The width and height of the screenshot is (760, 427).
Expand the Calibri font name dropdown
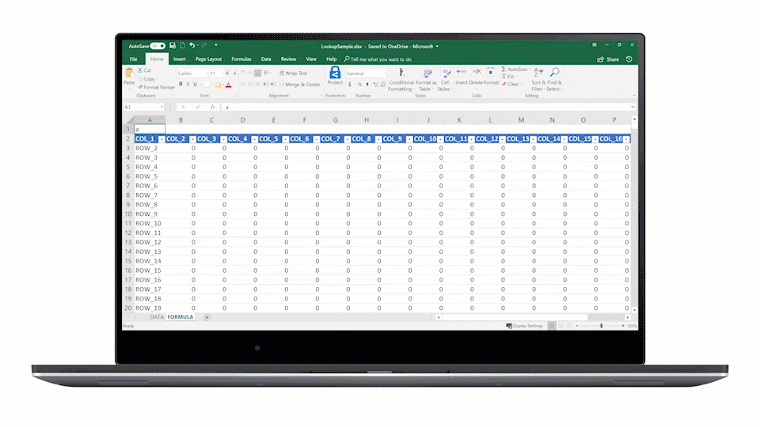(206, 73)
